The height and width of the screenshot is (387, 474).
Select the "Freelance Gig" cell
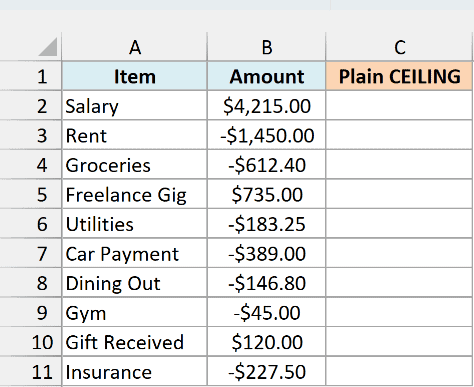[134, 194]
